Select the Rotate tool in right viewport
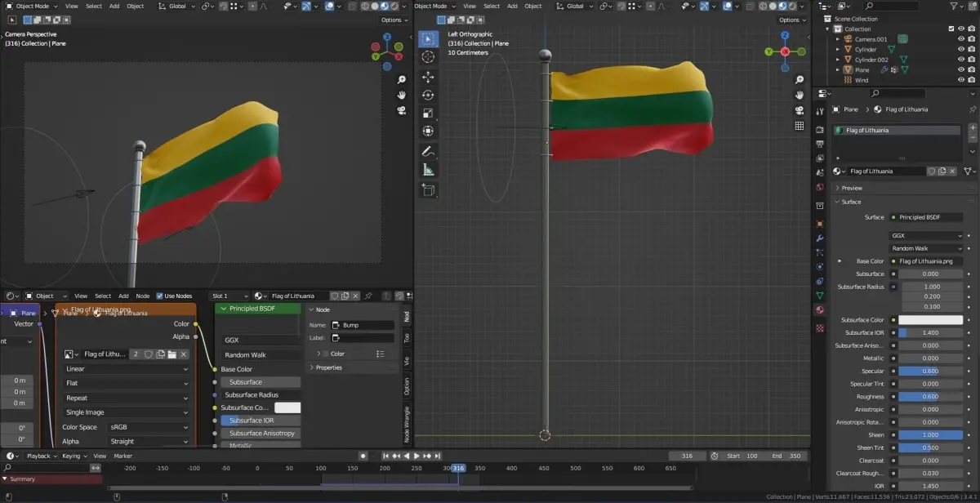 (428, 95)
